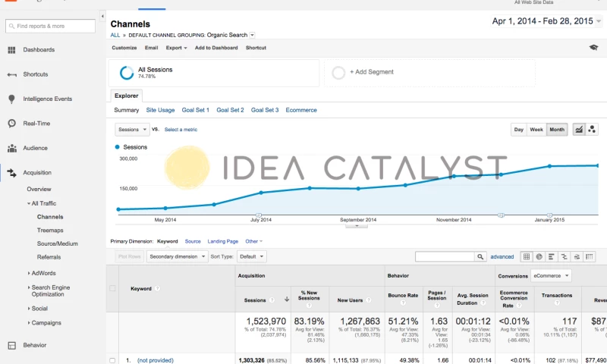Collapse the sidebar with arrow handle

tap(102, 16)
